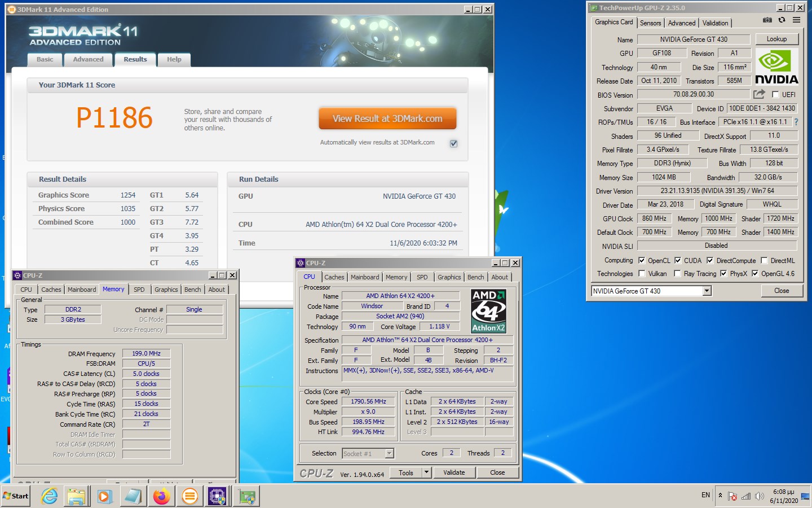The width and height of the screenshot is (812, 508).
Task: Open the 3DMark Advanced tab
Action: tap(88, 59)
